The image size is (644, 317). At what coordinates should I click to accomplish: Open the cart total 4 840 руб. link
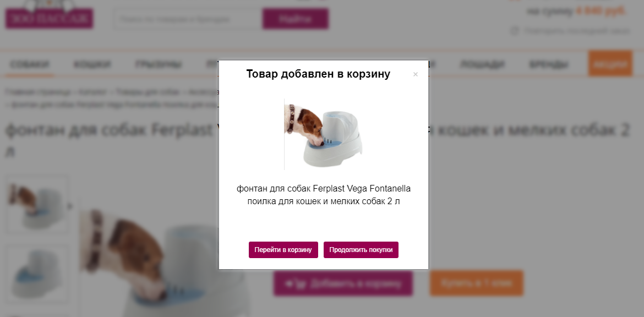pyautogui.click(x=601, y=12)
